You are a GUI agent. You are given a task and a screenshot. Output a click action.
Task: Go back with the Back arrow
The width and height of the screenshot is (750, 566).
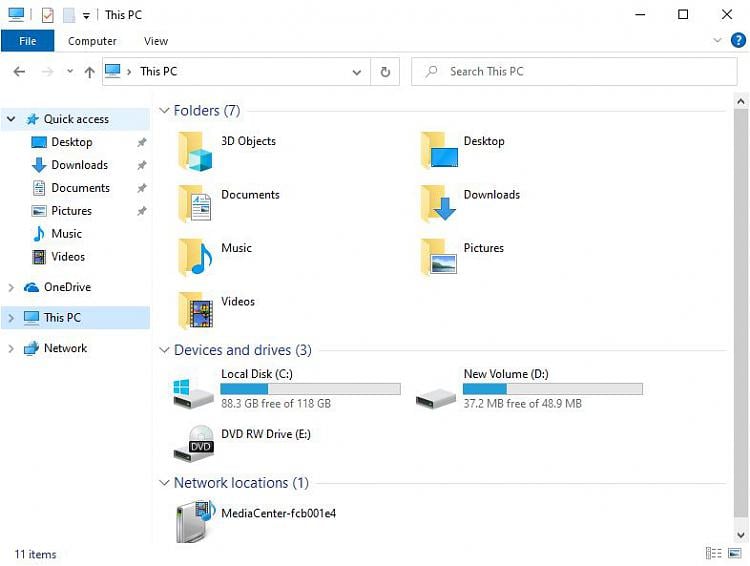pos(19,72)
